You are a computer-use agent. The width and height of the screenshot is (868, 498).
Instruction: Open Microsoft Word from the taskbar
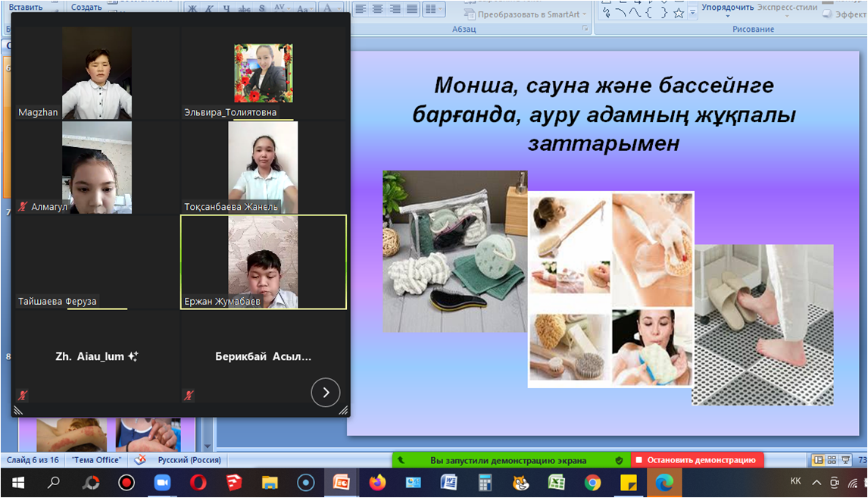coord(448,483)
